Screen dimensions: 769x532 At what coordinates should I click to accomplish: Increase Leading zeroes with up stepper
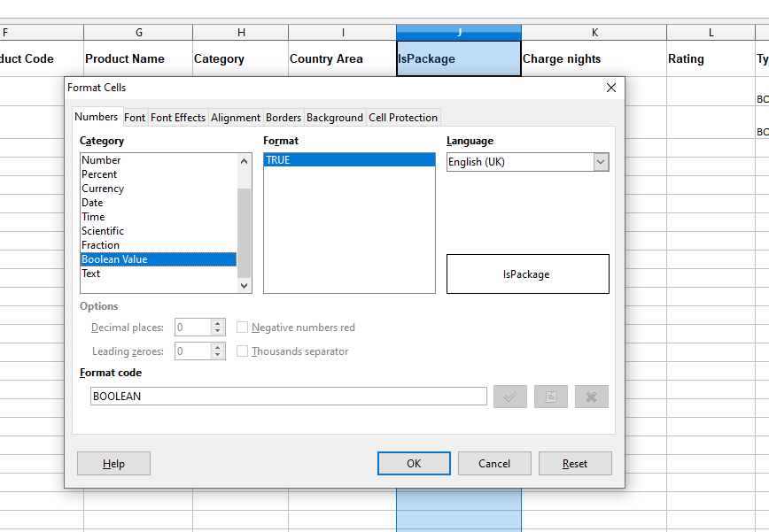(x=218, y=347)
